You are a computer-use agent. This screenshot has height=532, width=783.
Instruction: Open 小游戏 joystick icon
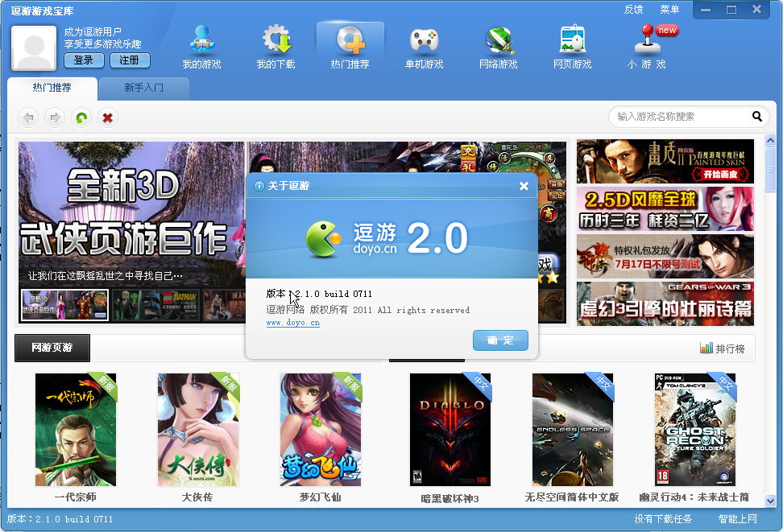point(647,47)
